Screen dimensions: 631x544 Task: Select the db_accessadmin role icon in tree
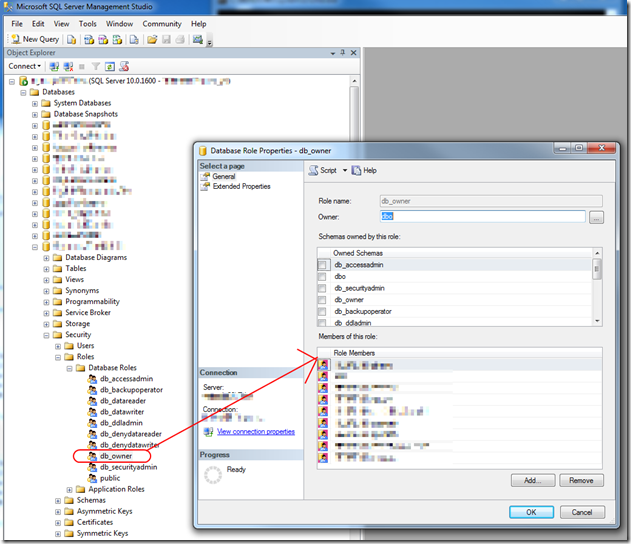click(x=92, y=379)
